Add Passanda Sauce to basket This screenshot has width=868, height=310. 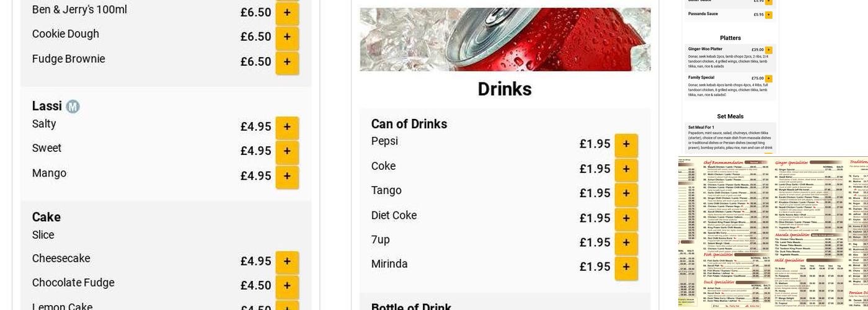tap(769, 15)
